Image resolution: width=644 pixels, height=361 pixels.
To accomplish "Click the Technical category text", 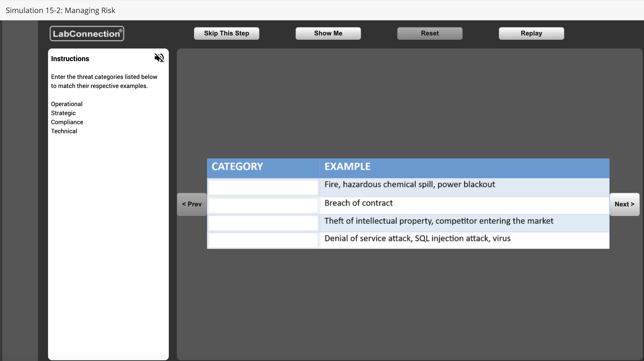I will click(64, 131).
